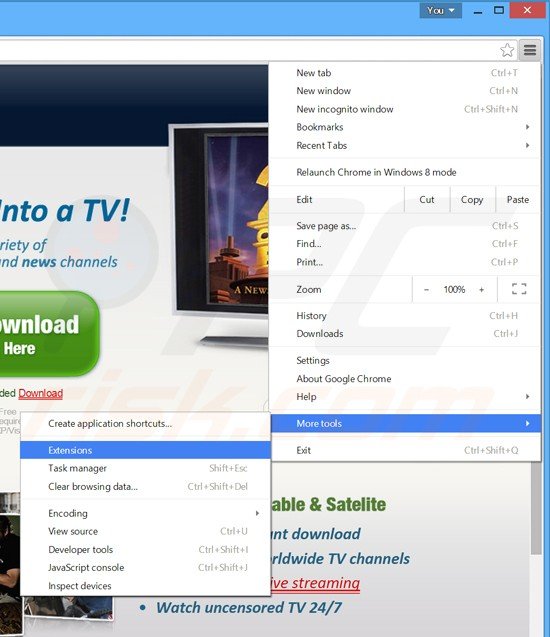The height and width of the screenshot is (637, 550).
Task: Expand the Recent Tabs submenu arrow
Action: 527,145
